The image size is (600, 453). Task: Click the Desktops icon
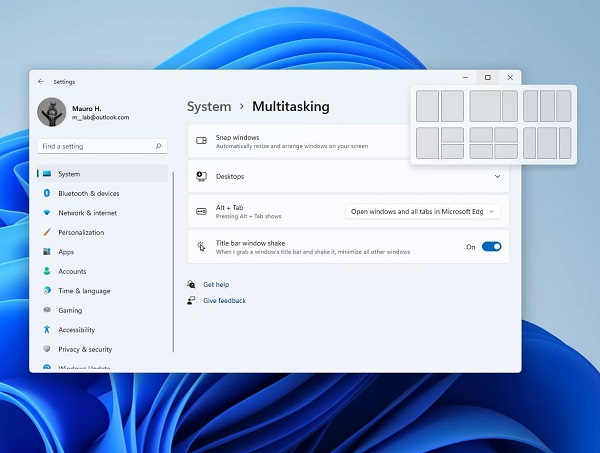(201, 176)
